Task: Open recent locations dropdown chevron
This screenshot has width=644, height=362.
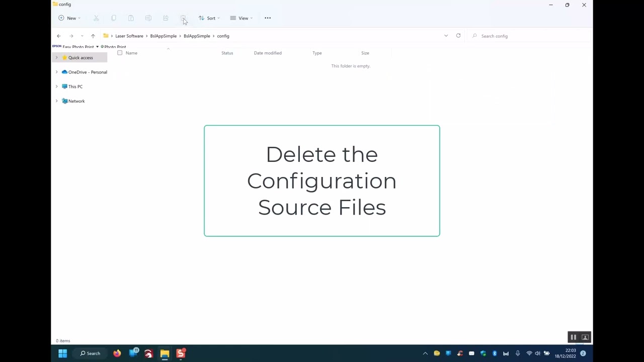Action: [82, 36]
